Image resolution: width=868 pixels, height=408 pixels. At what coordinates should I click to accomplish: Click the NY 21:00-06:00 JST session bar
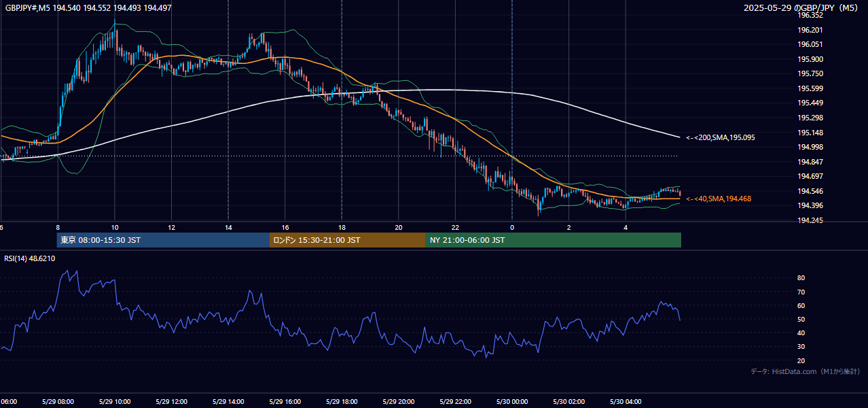[554, 240]
